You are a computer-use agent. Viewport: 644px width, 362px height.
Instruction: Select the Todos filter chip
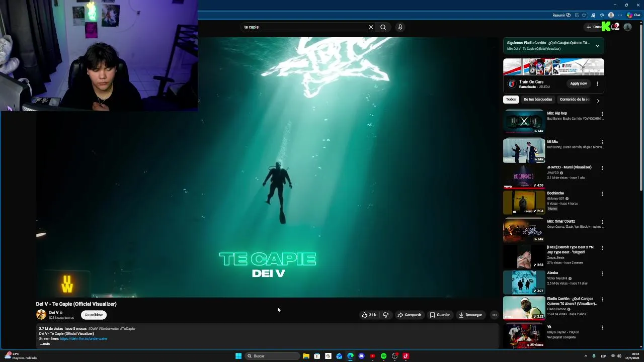tap(511, 100)
